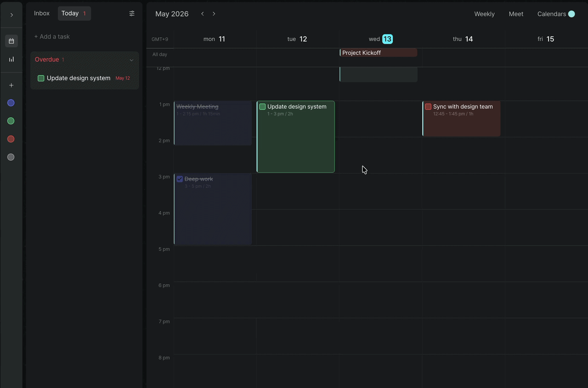This screenshot has width=588, height=388.
Task: Collapse the Overdue section chevron
Action: [131, 60]
